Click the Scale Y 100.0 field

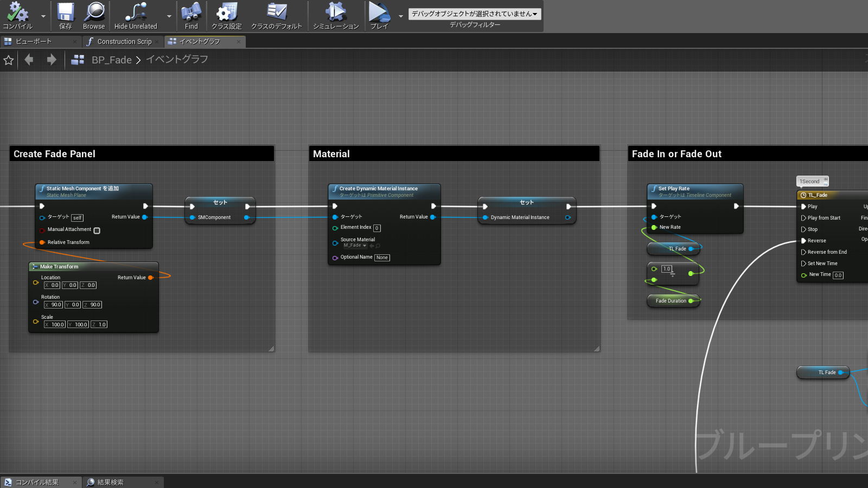(x=78, y=325)
